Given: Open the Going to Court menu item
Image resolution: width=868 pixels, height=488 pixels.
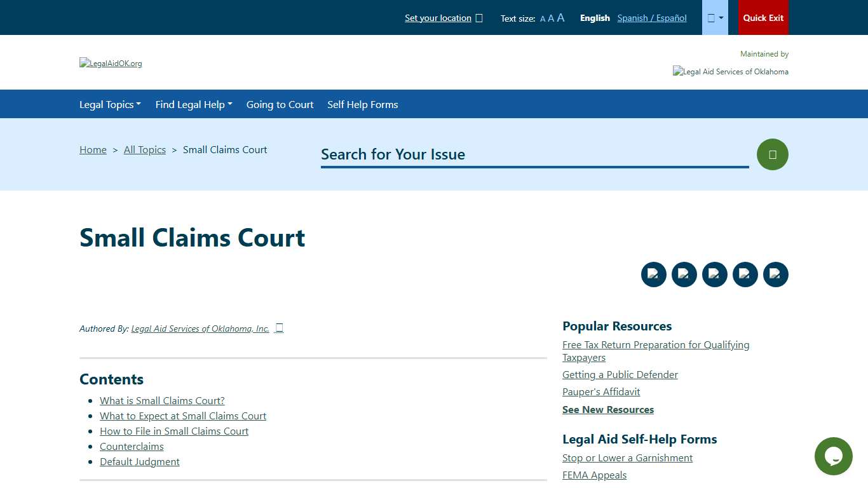Looking at the screenshot, I should pyautogui.click(x=280, y=104).
